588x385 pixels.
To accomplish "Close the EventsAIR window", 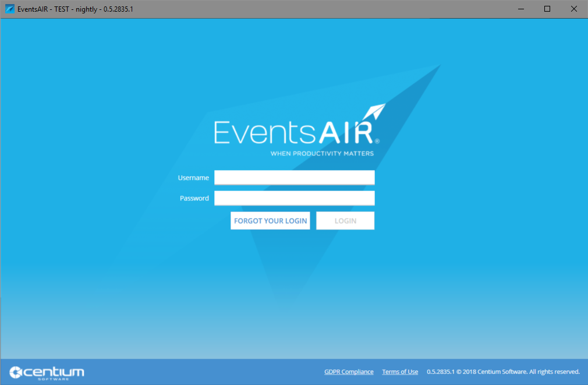I will tap(574, 9).
